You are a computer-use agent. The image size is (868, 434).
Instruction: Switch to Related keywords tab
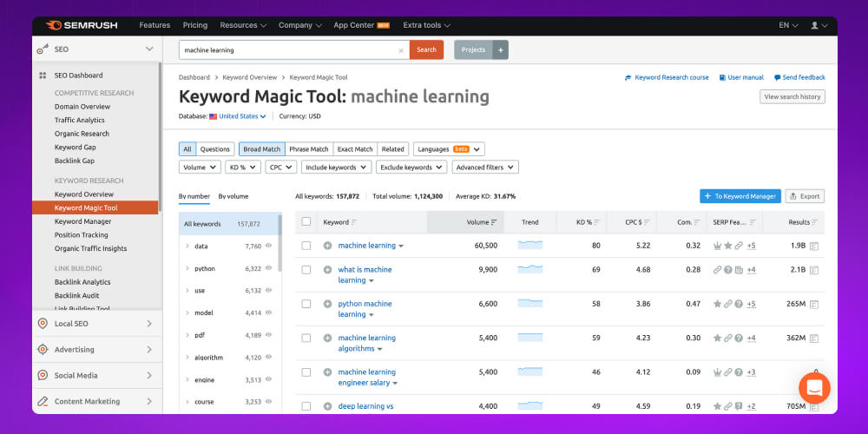(392, 149)
